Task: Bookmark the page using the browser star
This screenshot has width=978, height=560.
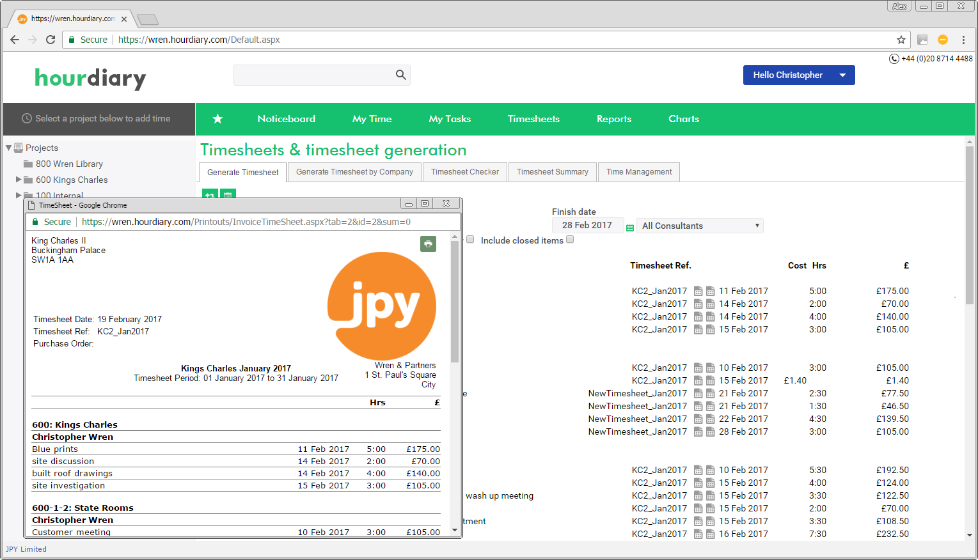Action: pos(901,39)
